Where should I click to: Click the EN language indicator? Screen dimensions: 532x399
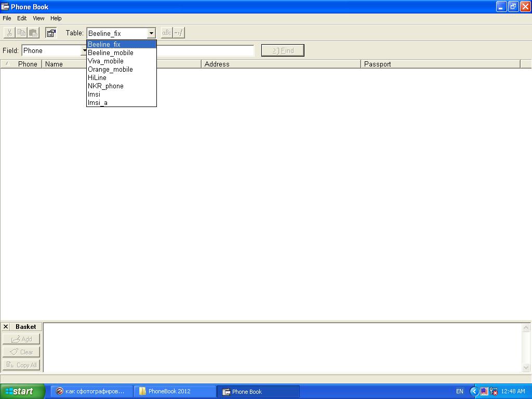[x=459, y=392]
